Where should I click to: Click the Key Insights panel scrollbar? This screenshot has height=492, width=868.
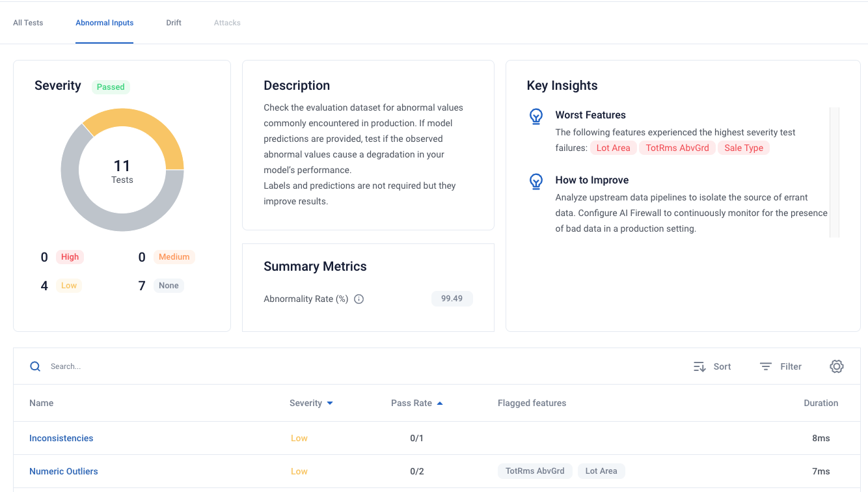(x=834, y=172)
